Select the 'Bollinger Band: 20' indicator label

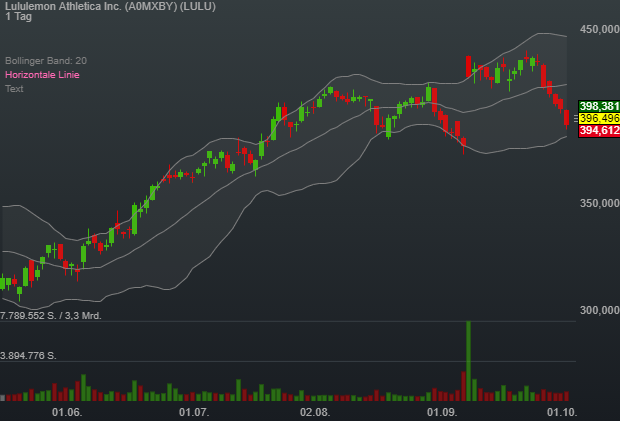46,61
